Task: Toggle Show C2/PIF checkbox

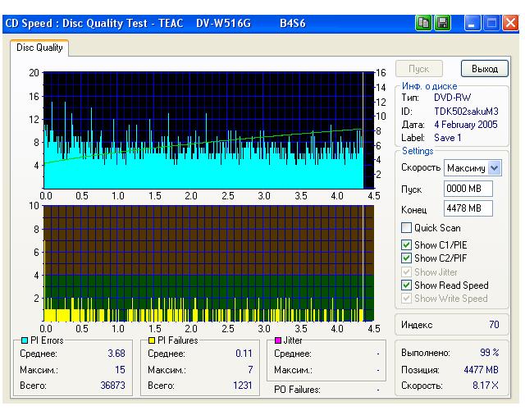Action: 406,258
